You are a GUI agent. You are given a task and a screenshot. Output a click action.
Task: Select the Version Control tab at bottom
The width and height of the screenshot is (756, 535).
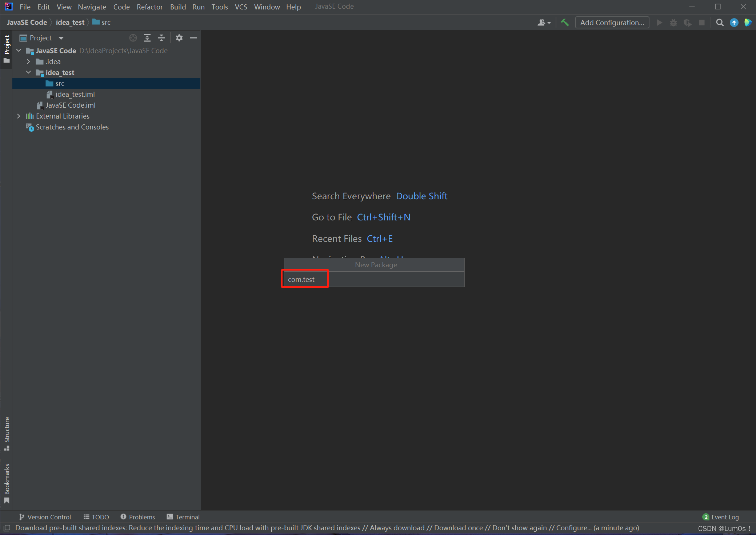click(x=46, y=517)
